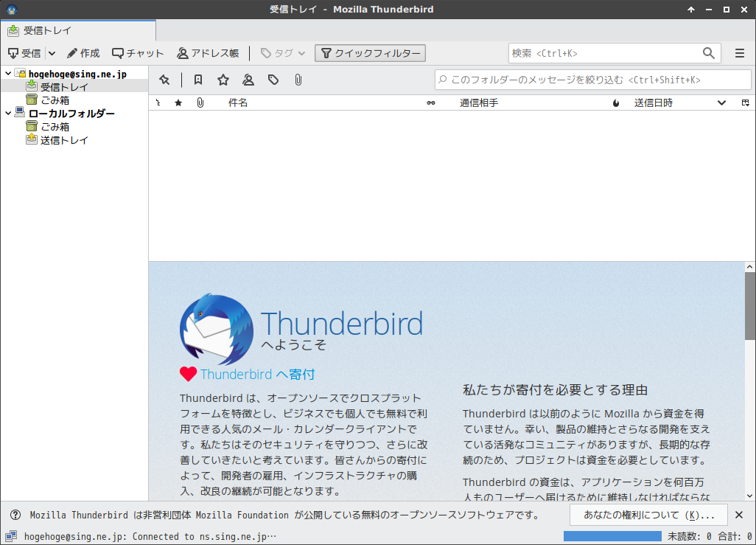The width and height of the screenshot is (756, 545).
Task: Open the hamburger application menu
Action: click(x=740, y=53)
